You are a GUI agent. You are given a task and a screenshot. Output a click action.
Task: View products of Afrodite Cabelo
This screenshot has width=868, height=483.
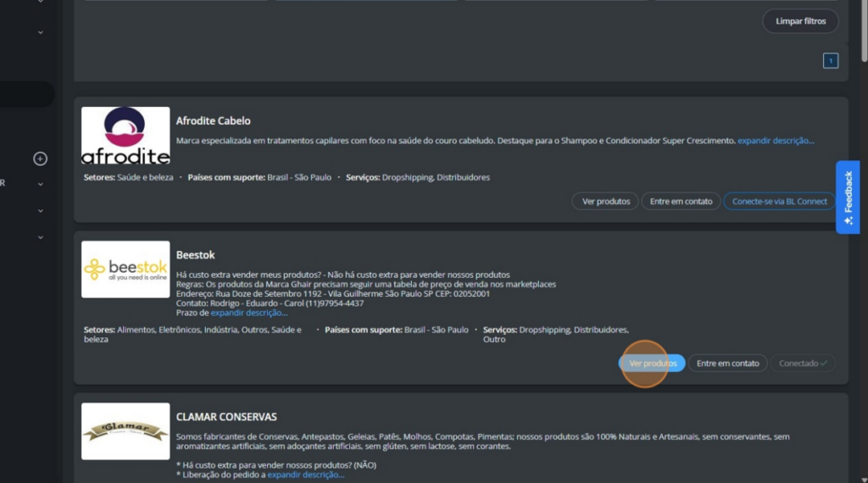[x=605, y=202]
